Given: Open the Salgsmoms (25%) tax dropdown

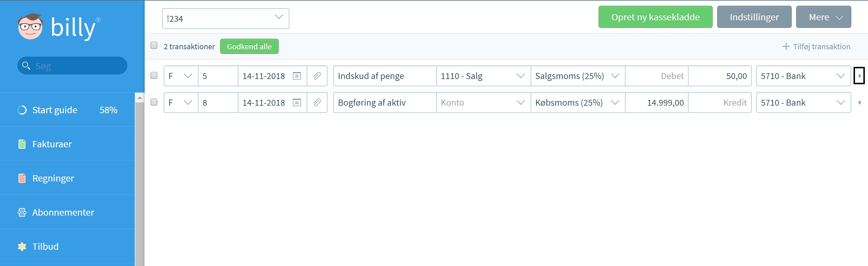Looking at the screenshot, I should coord(578,76).
